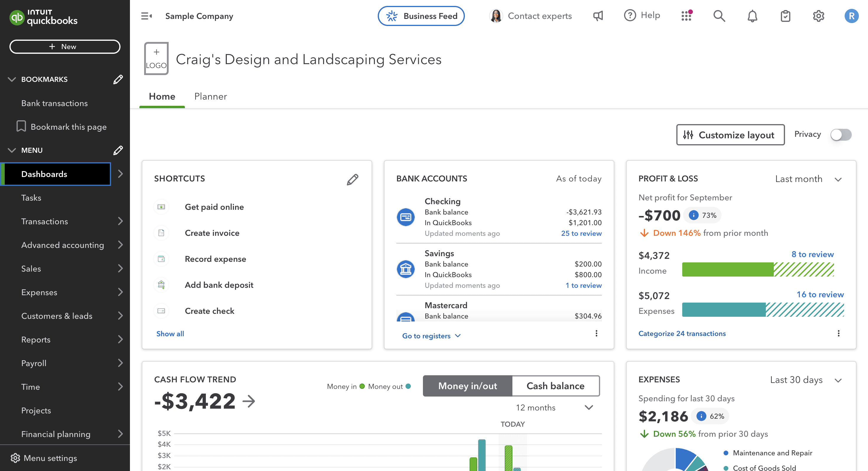Click Categorize 24 transactions link

pyautogui.click(x=682, y=333)
